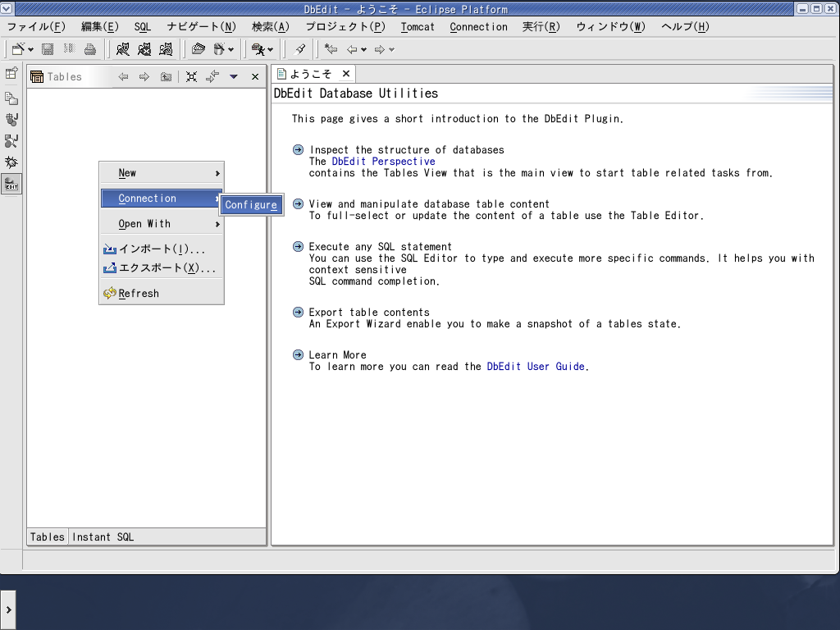Follow the DbEdit Perspective link
Screen dimensions: 840x630
coord(384,162)
